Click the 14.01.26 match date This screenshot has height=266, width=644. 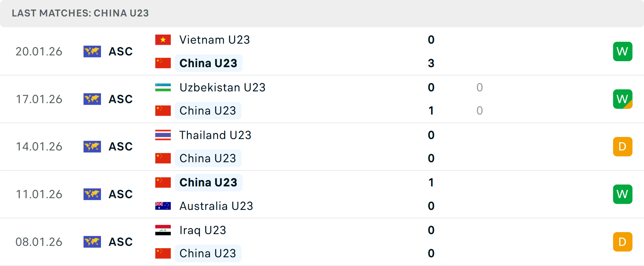[39, 147]
